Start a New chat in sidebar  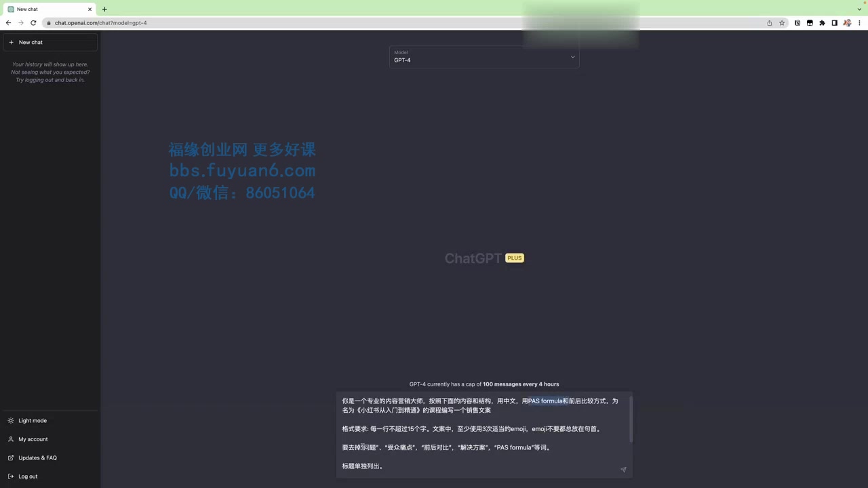[50, 42]
